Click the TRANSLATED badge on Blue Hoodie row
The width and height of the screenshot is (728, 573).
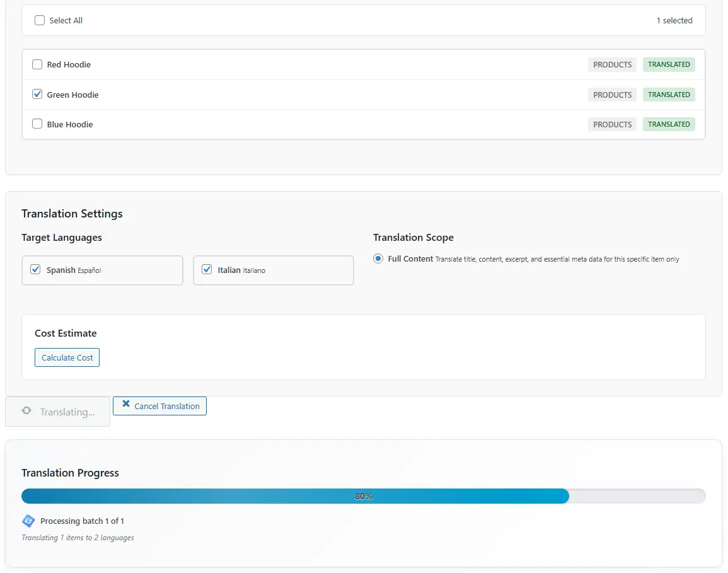(x=669, y=124)
